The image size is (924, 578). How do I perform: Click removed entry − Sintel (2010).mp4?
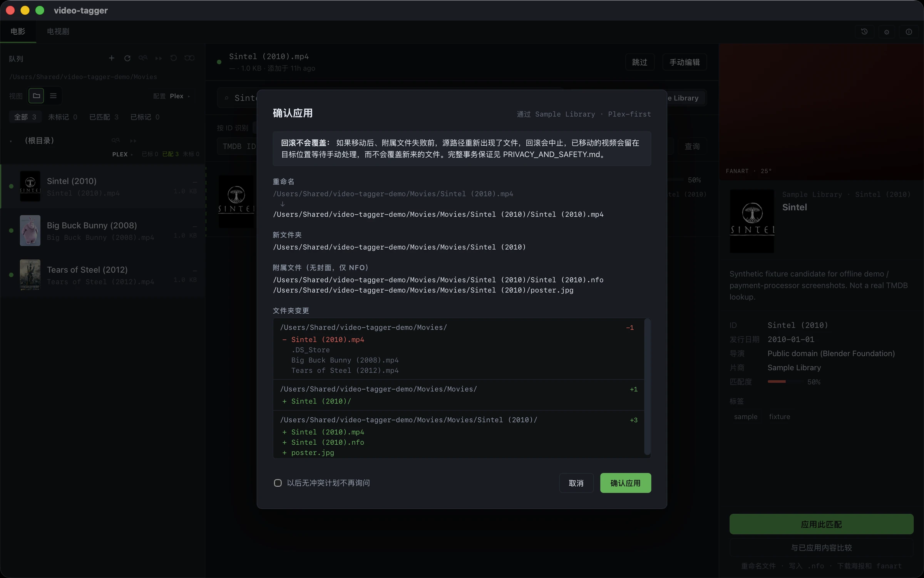[323, 339]
